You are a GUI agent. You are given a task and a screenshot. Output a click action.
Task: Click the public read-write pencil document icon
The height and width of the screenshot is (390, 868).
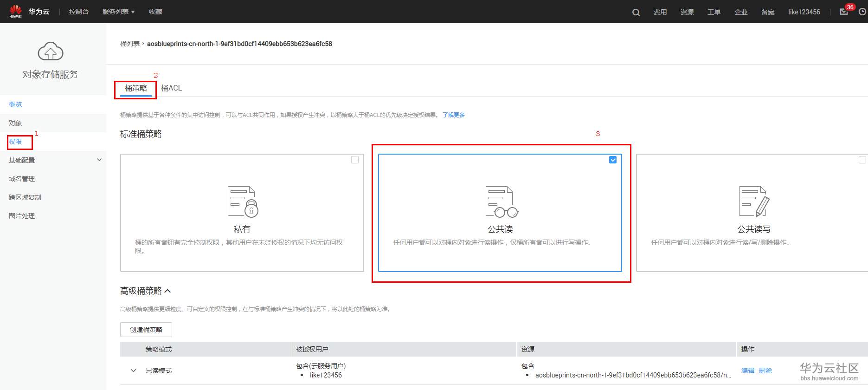754,201
